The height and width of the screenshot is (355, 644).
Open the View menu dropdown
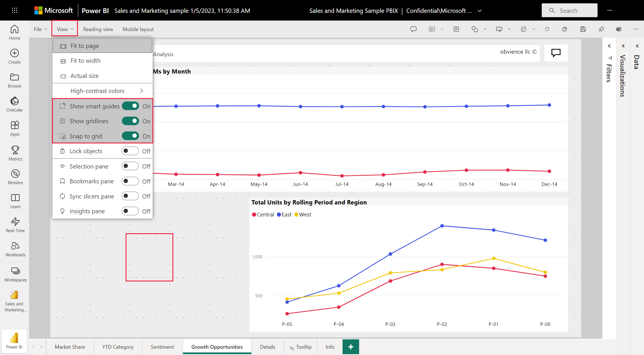65,29
